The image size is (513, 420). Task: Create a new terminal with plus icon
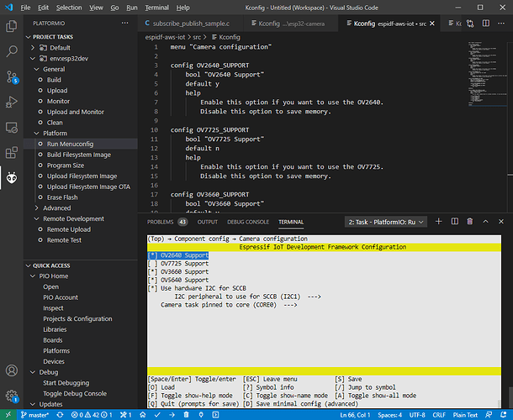[x=439, y=222]
